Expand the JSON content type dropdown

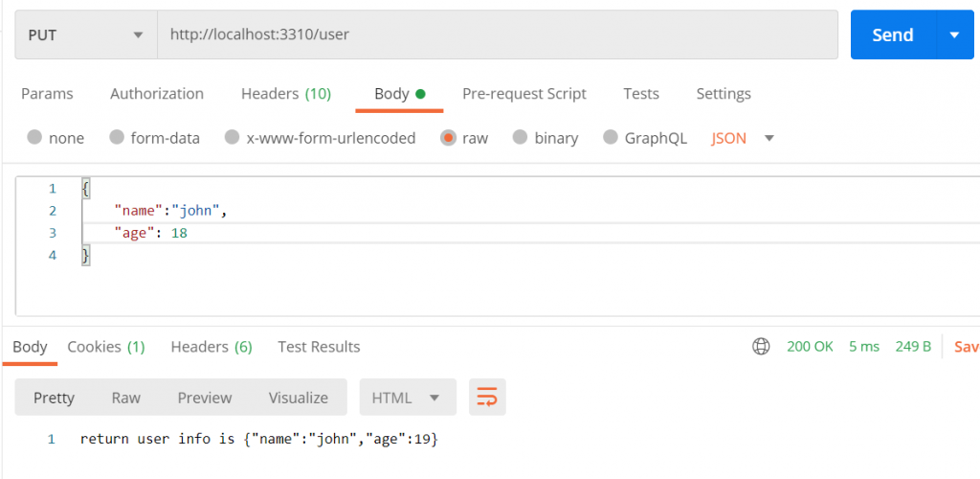pos(743,138)
